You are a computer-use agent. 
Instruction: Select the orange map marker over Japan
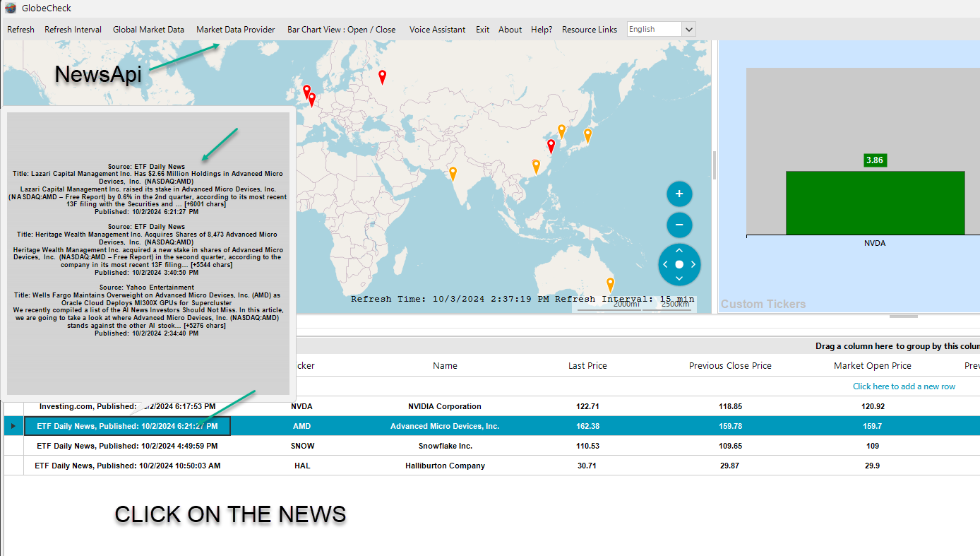coord(587,136)
